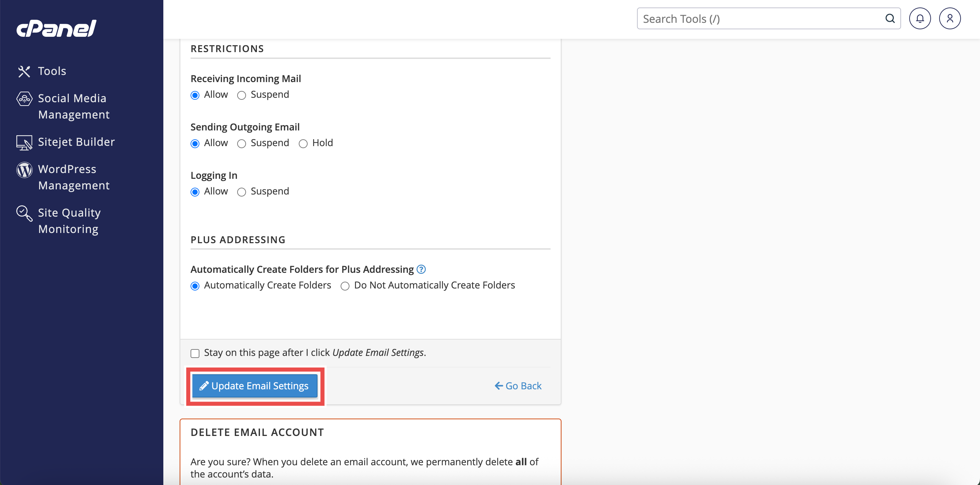Open Social Media Management icon
This screenshot has height=485, width=980.
(24, 98)
